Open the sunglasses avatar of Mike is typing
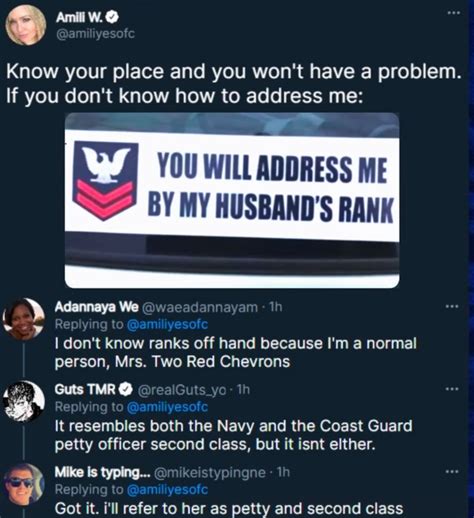Screen dimensions: 474x518 tap(23, 484)
